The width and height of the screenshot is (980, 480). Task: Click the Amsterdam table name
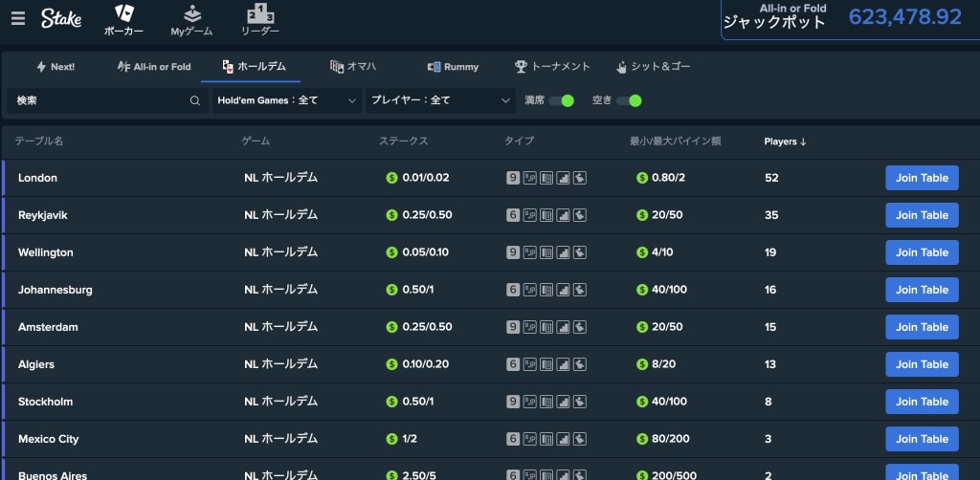pyautogui.click(x=48, y=327)
